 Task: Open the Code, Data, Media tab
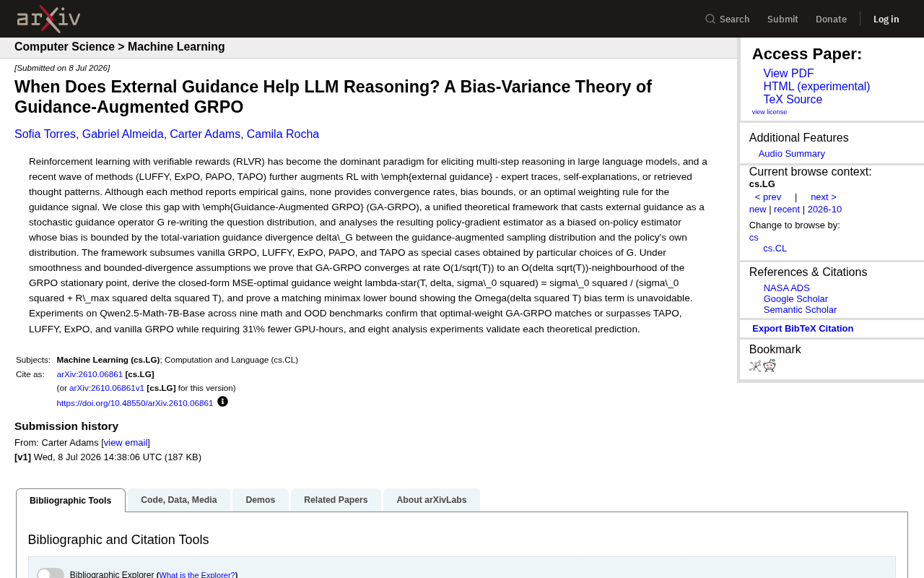[x=179, y=500]
